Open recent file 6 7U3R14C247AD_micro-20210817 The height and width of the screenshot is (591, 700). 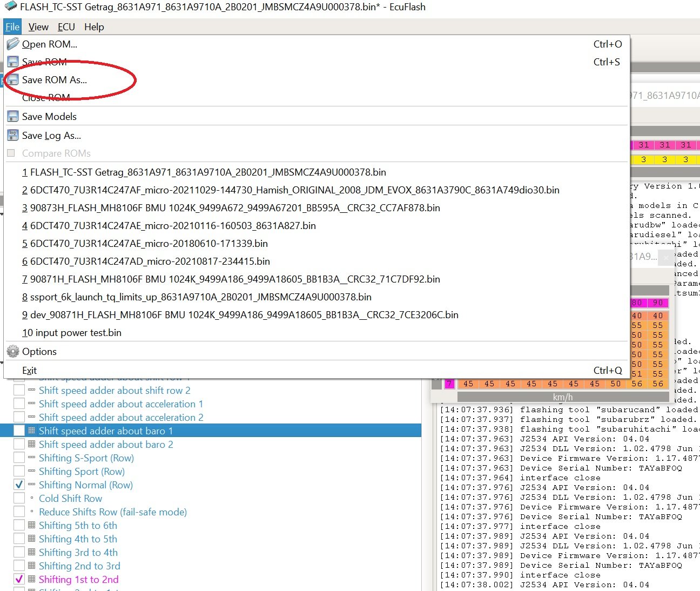coord(317,261)
